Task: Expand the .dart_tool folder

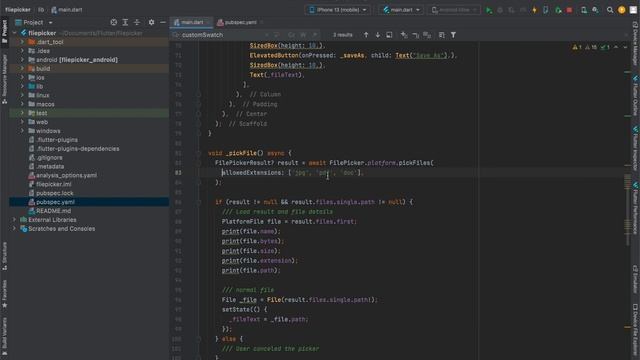Action: coord(22,42)
